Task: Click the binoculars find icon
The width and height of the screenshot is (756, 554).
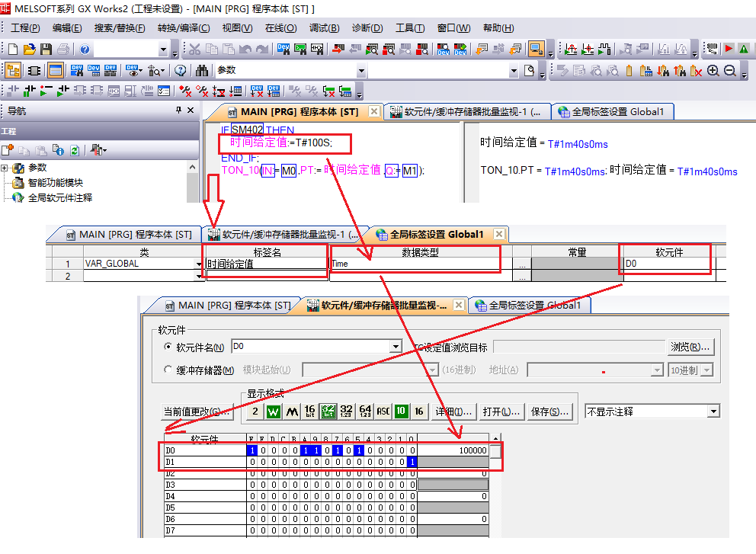Action: tap(202, 71)
